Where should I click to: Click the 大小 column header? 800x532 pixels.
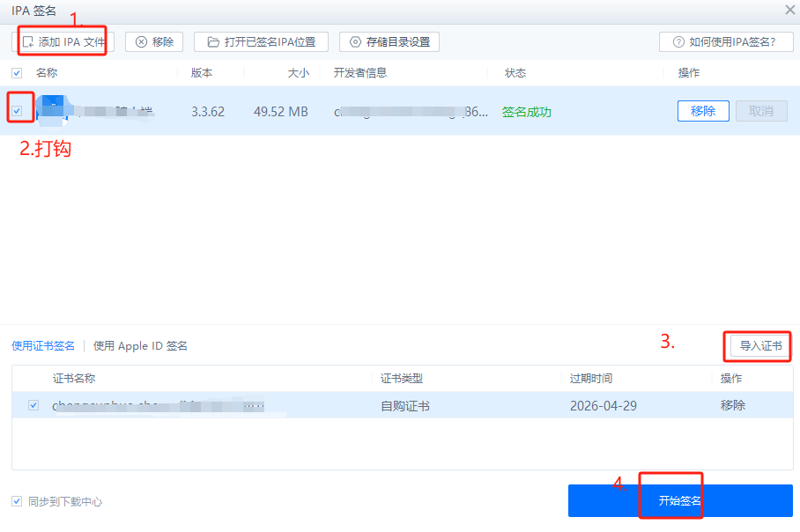[299, 73]
